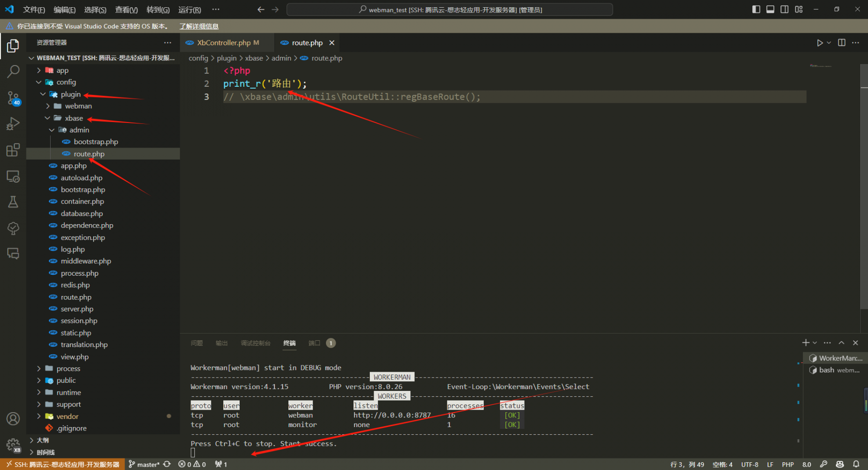
Task: Switch to the 调试控制台 panel tab
Action: [x=256, y=343]
